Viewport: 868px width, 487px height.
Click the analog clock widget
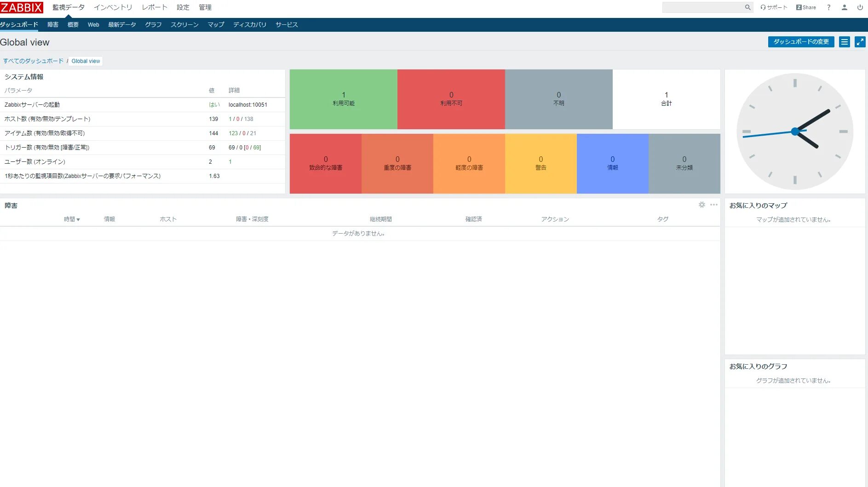click(x=795, y=132)
